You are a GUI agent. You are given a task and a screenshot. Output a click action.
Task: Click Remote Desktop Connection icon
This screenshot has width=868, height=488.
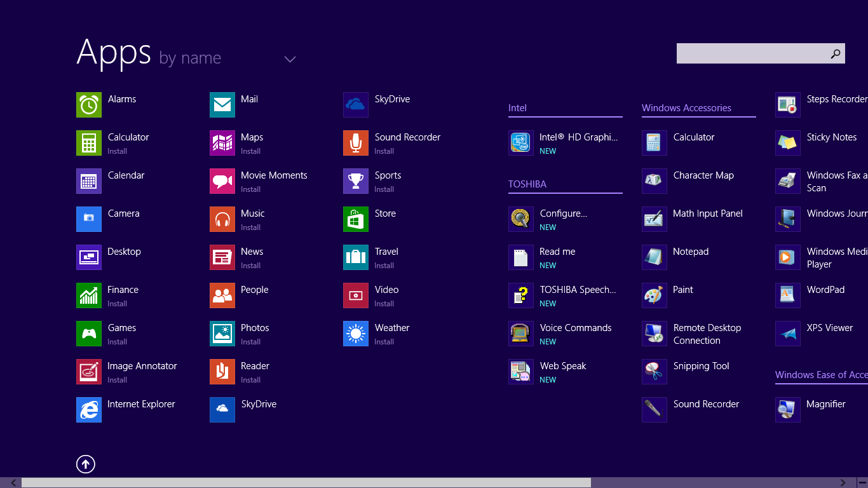click(x=654, y=334)
